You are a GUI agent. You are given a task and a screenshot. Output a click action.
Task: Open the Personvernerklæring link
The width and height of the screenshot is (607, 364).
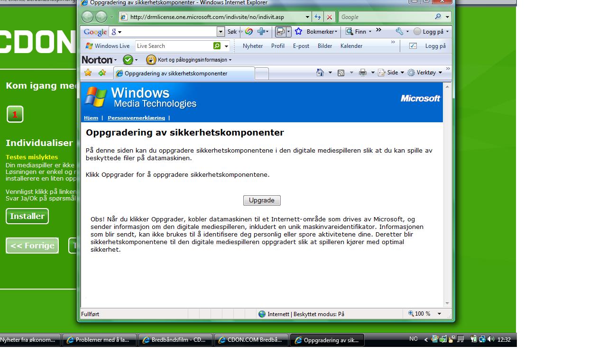[136, 118]
